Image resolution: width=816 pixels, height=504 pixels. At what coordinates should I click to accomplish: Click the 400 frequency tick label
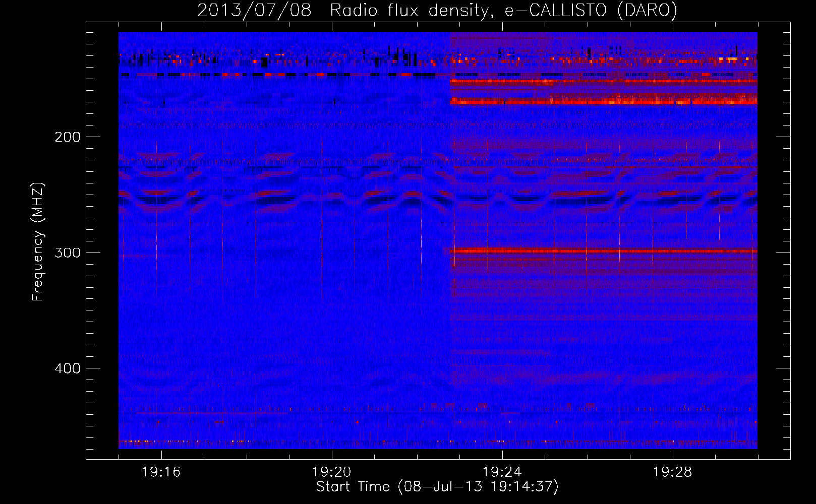[x=68, y=368]
